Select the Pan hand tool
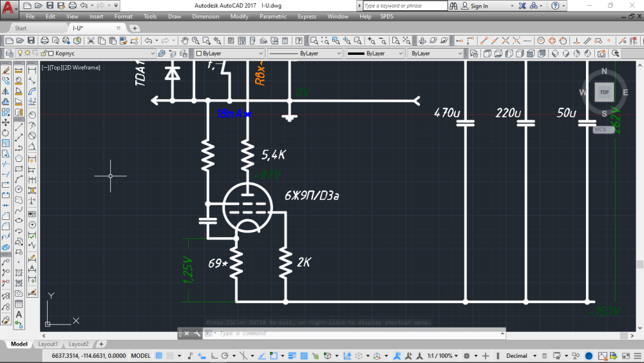 [184, 41]
